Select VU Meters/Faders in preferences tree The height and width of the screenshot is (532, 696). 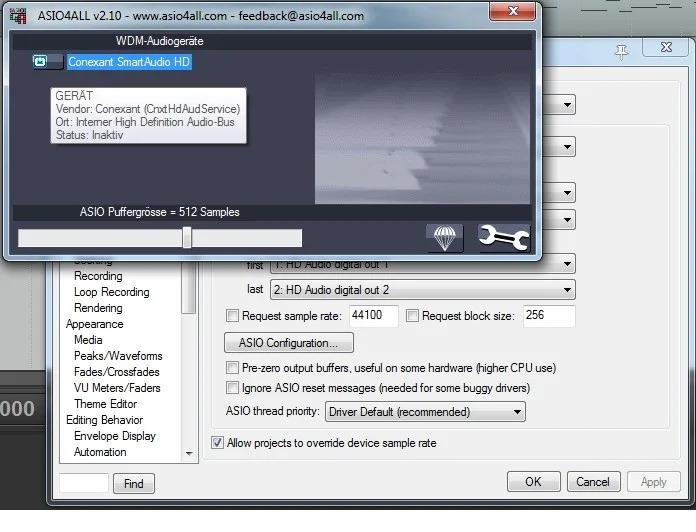pos(117,388)
